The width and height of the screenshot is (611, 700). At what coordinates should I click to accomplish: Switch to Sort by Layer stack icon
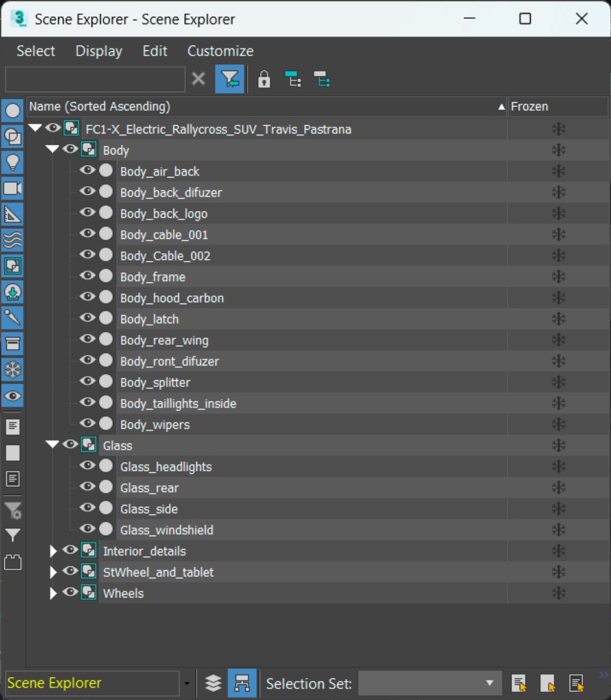click(213, 683)
